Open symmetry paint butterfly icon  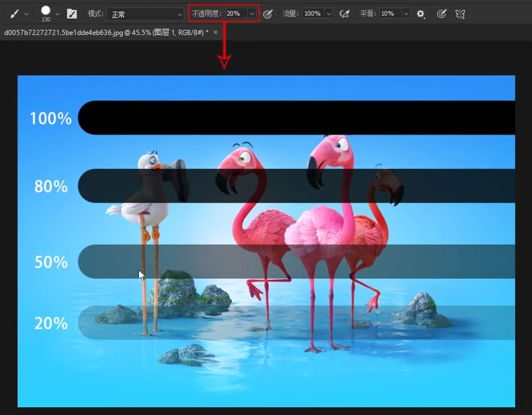coord(460,14)
